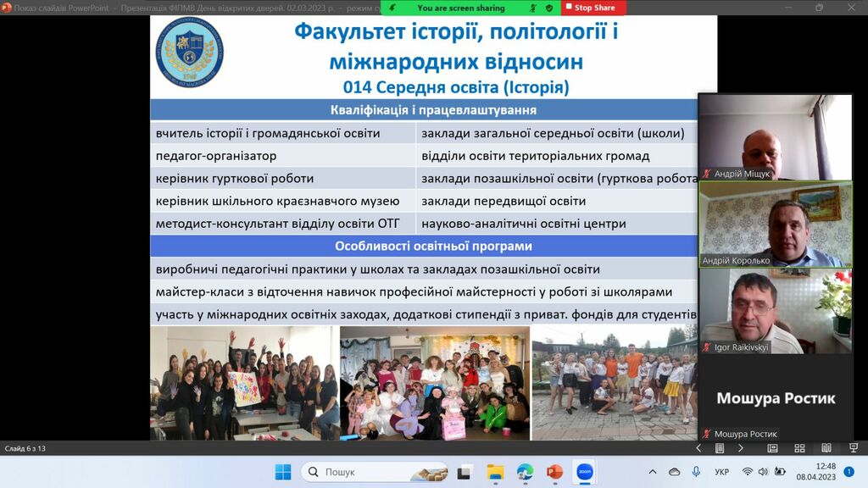The width and height of the screenshot is (868, 488).
Task: Click the Zoom security shield icon
Action: click(x=549, y=8)
